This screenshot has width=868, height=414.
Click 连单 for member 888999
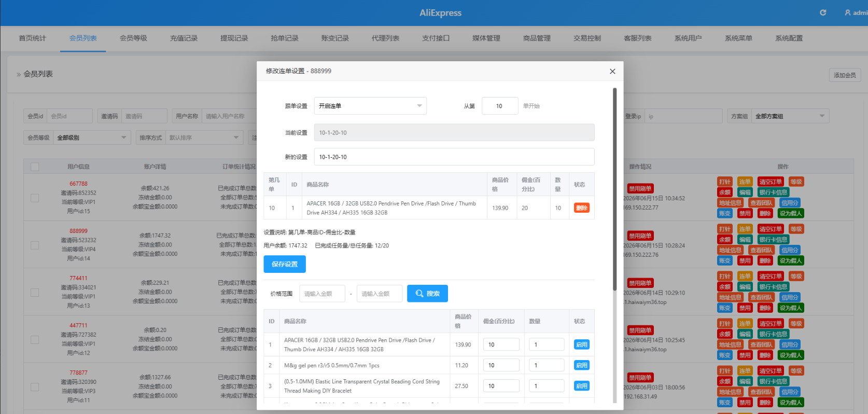coord(745,229)
